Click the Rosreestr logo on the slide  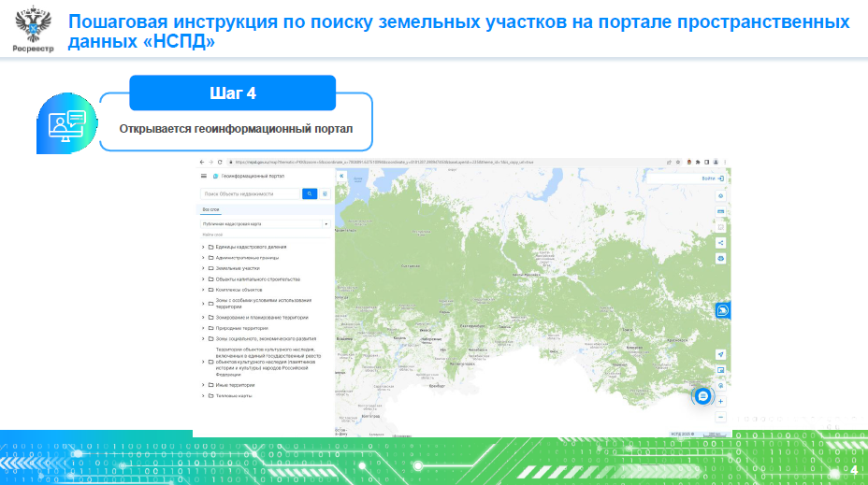pos(34,29)
